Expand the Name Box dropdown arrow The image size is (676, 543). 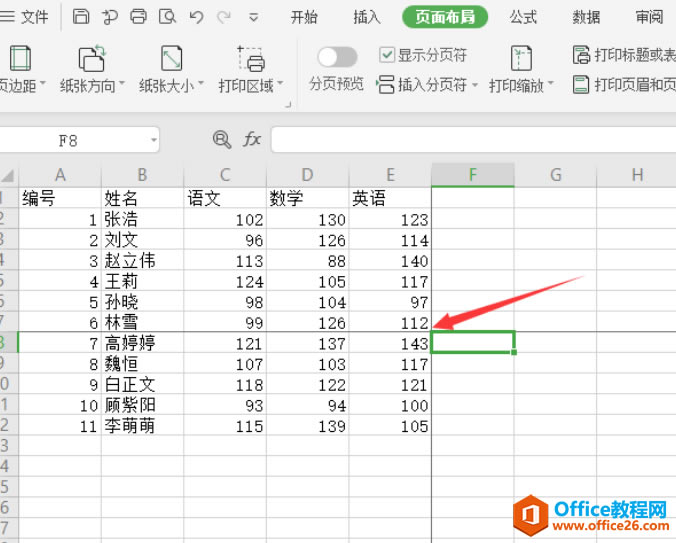pyautogui.click(x=153, y=140)
